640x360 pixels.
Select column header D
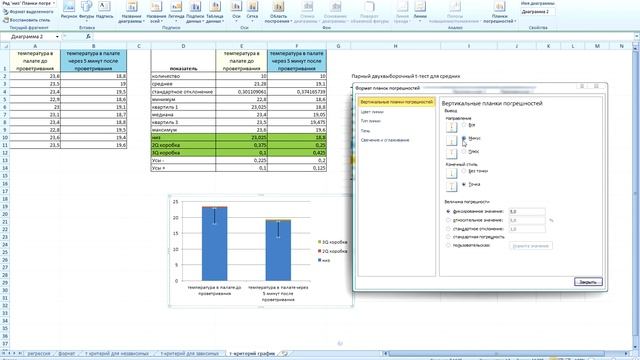[183, 46]
